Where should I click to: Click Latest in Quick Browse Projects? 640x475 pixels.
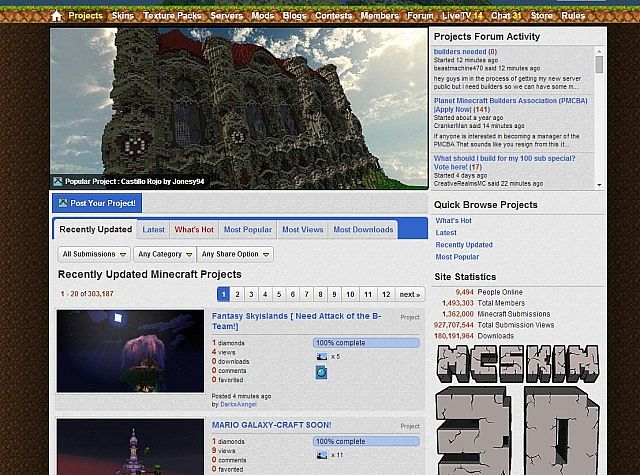(x=446, y=233)
